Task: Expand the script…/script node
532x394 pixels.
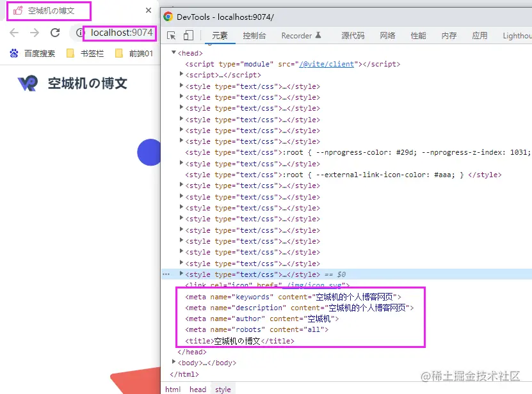Action: point(181,74)
